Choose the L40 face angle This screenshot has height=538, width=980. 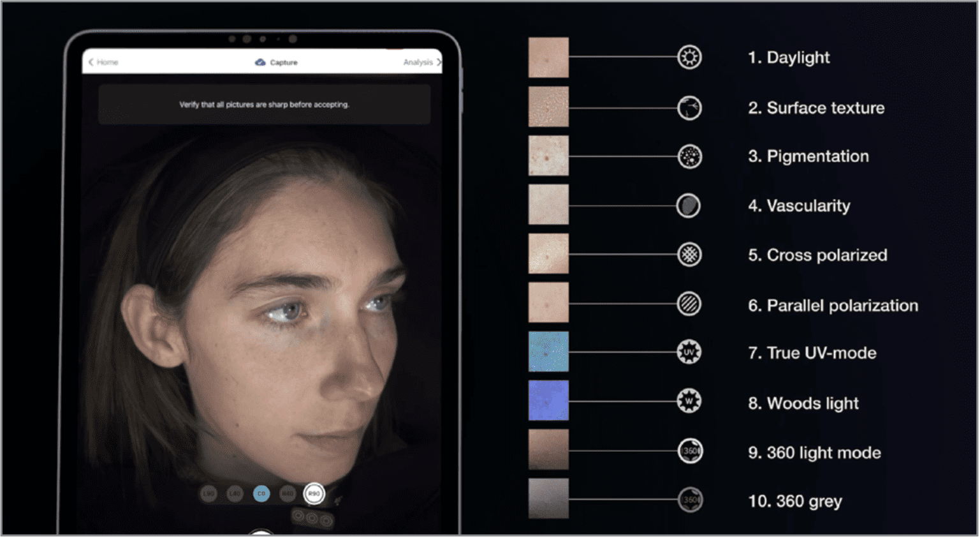click(235, 494)
